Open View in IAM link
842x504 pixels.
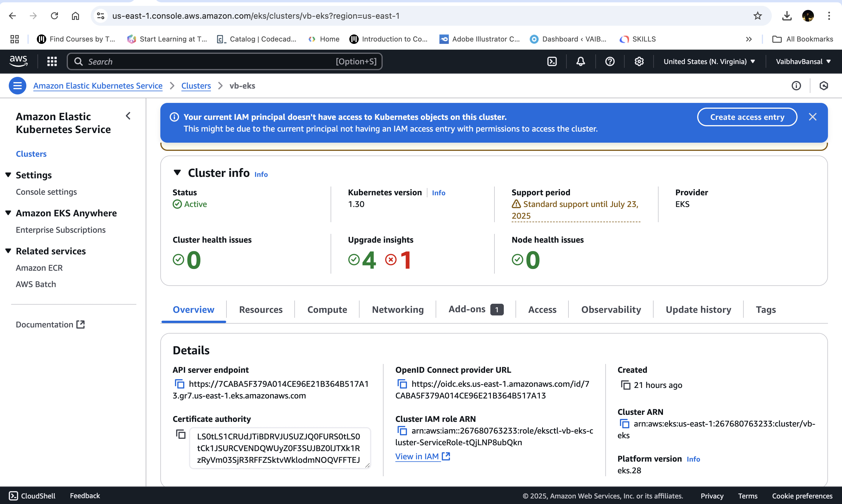(x=422, y=456)
